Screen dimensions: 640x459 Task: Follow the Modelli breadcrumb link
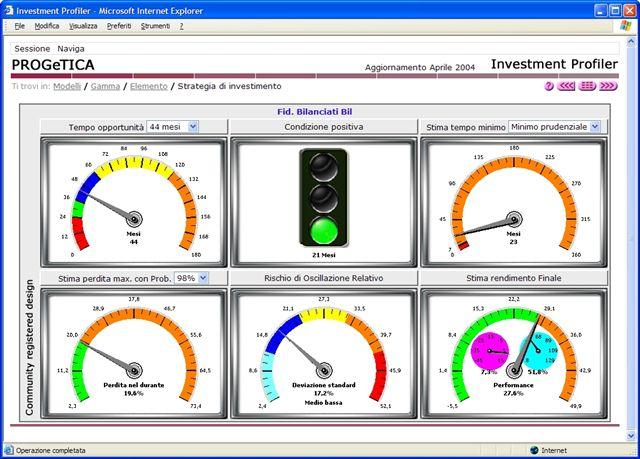(67, 86)
